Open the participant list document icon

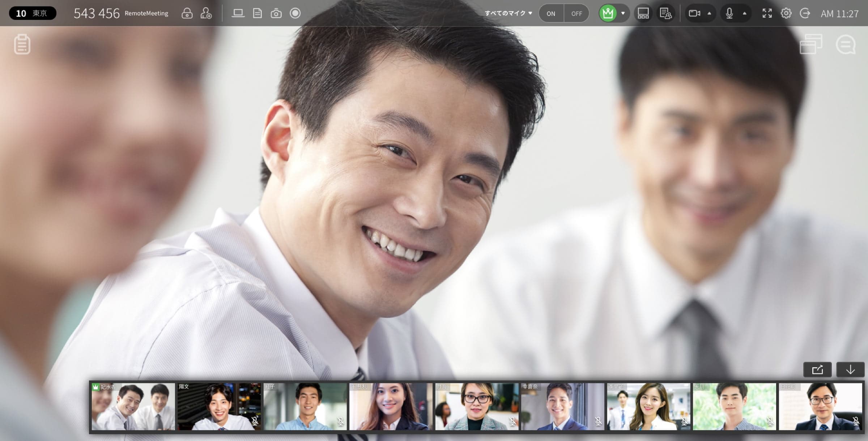coord(665,13)
